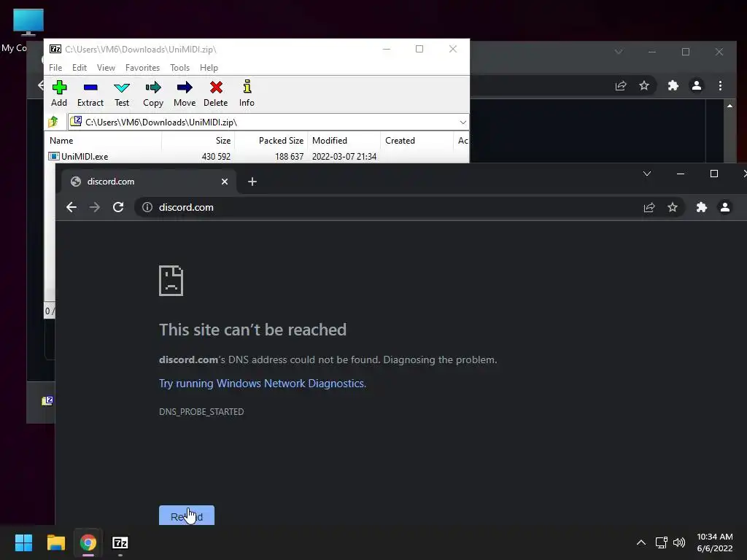This screenshot has width=747, height=560.
Task: Click the Move arrow icon in 7-Zip
Action: 185,94
